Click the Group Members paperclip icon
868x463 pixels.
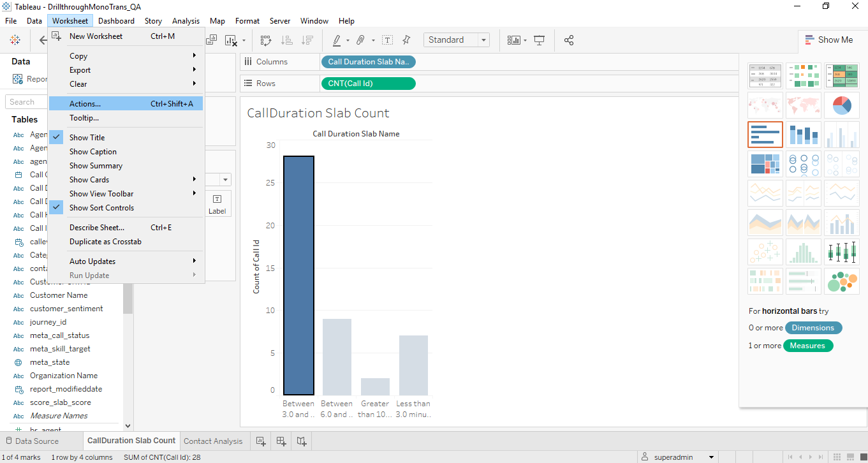point(360,40)
